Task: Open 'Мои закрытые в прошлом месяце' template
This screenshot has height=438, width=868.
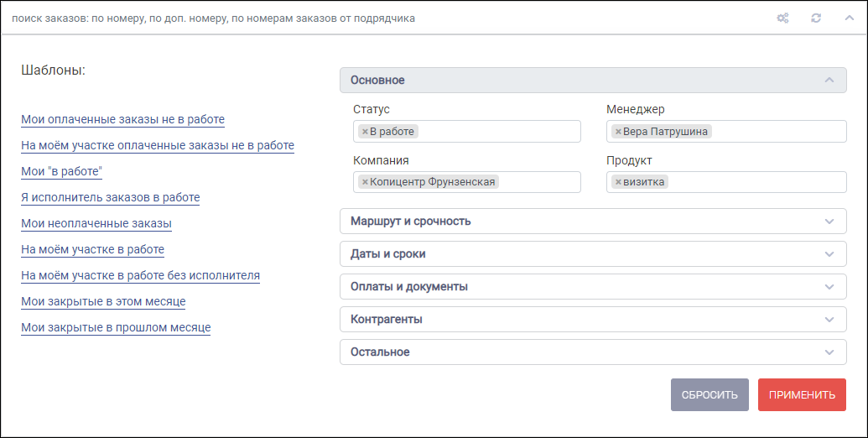Action: pos(117,328)
